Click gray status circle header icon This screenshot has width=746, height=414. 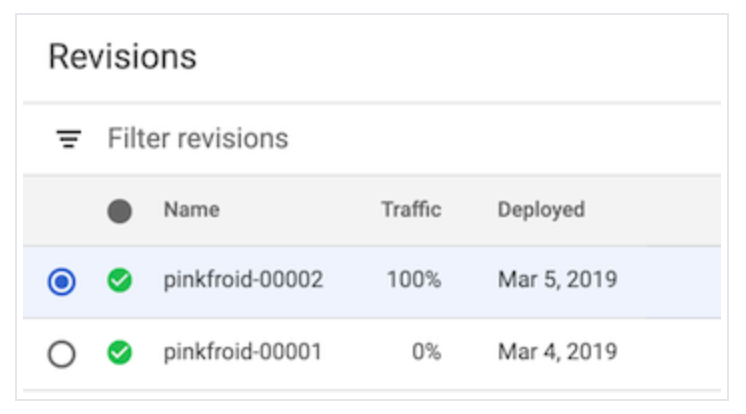click(120, 211)
